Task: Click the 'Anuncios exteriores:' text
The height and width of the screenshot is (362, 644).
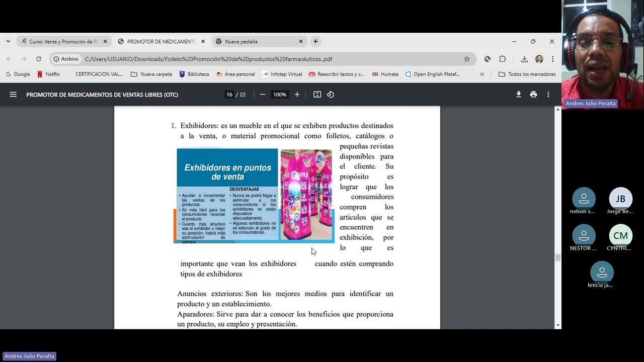Action: [210, 294]
